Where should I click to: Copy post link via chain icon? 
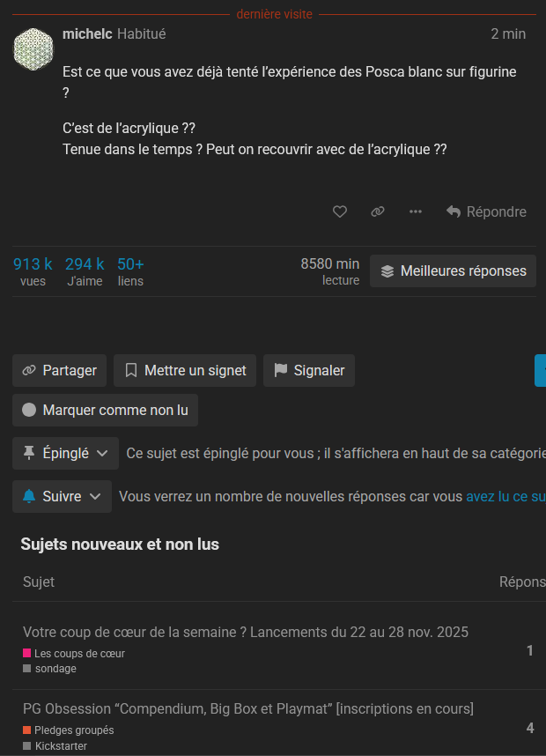378,211
